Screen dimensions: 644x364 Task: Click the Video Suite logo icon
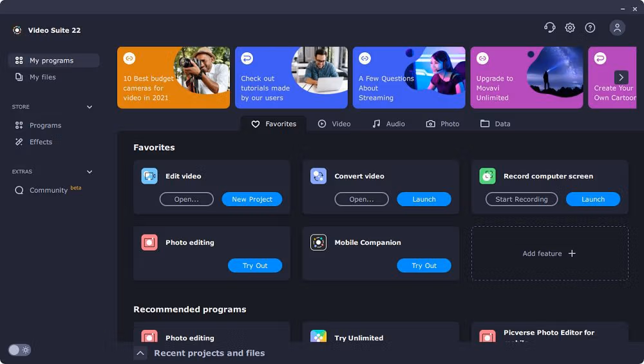(17, 30)
